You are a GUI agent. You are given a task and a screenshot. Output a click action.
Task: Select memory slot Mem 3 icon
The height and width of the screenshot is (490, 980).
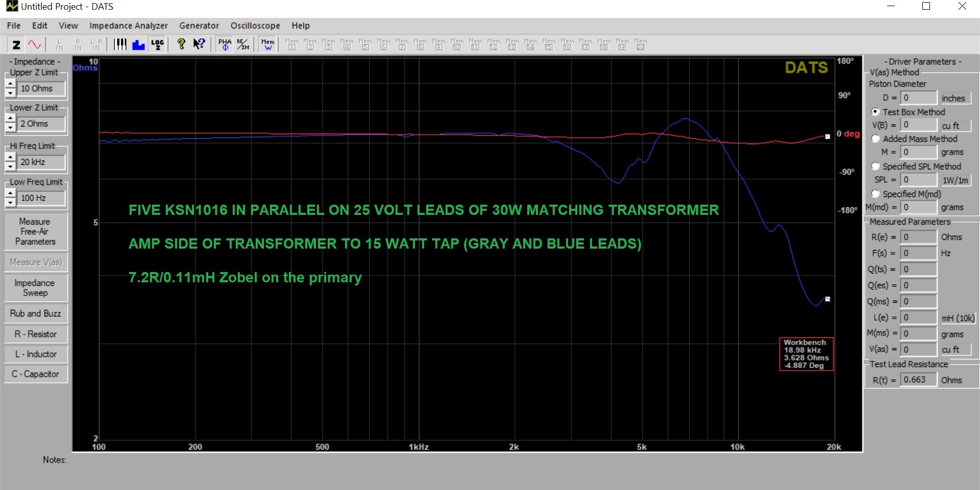[328, 44]
